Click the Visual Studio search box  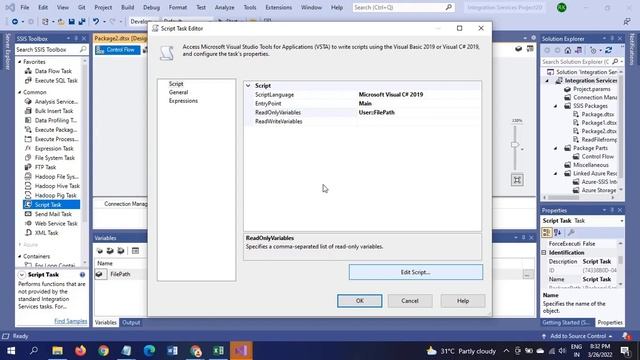pyautogui.click(x=403, y=7)
